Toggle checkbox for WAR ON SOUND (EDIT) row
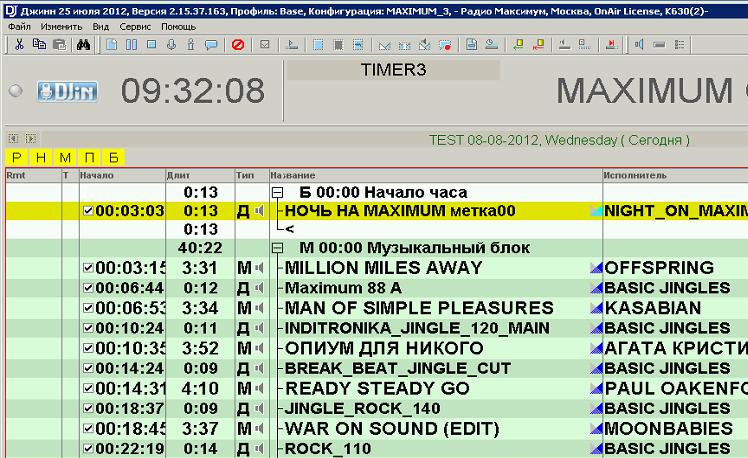748x458 pixels. tap(88, 428)
